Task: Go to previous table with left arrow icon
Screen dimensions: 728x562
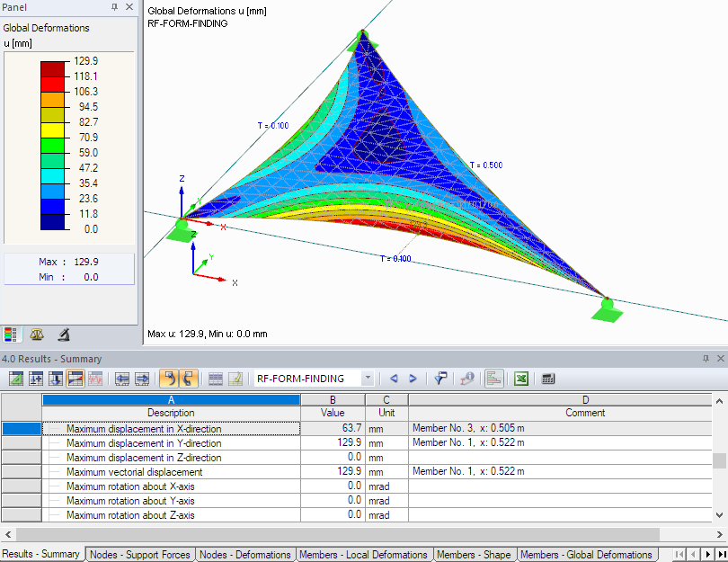Action: pyautogui.click(x=122, y=379)
